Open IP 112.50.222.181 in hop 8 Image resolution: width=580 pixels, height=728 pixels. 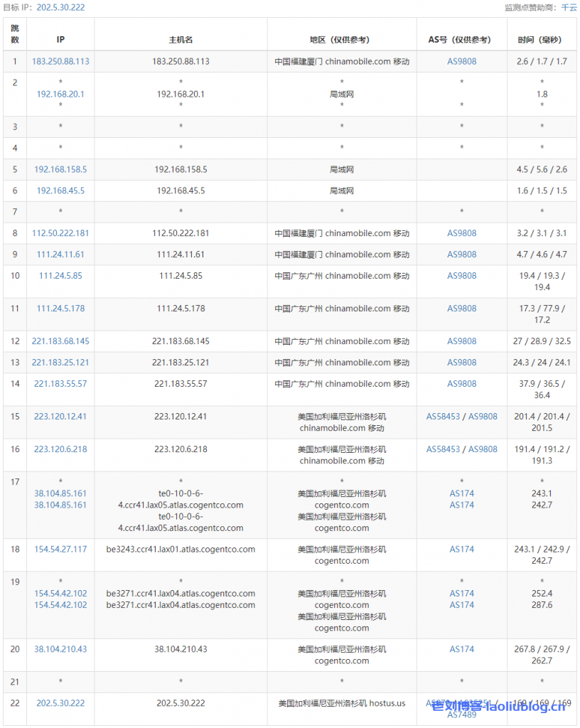(60, 233)
